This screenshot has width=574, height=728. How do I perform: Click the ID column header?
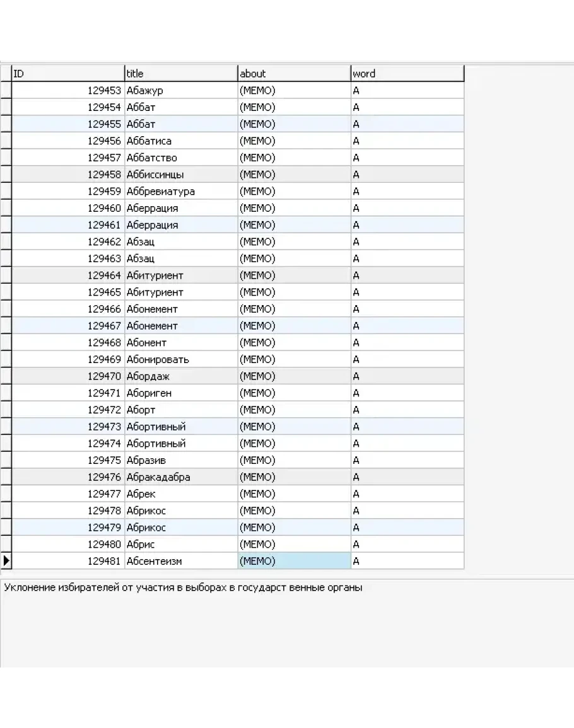68,73
